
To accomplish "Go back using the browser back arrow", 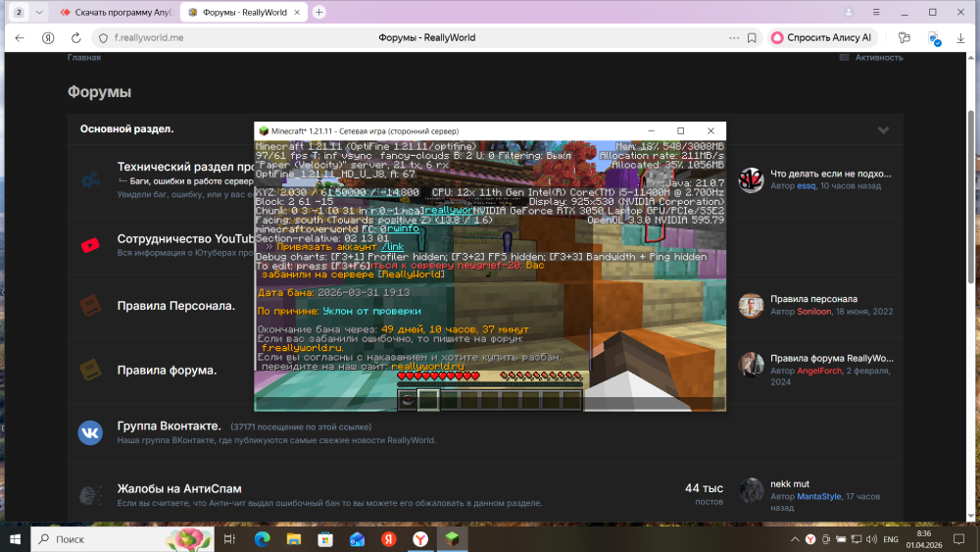I will pos(20,38).
